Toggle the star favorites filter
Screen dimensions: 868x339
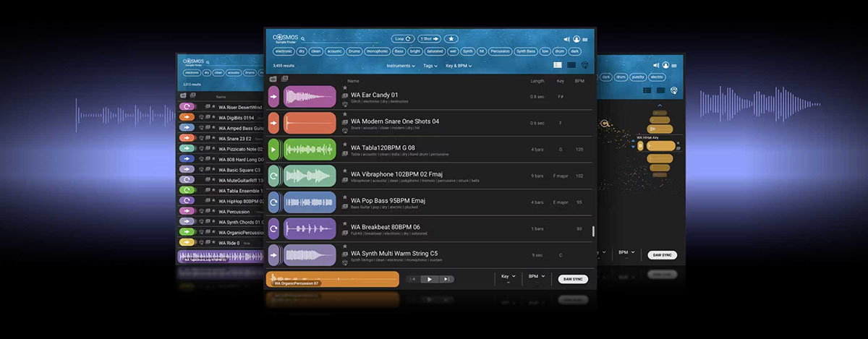click(451, 38)
